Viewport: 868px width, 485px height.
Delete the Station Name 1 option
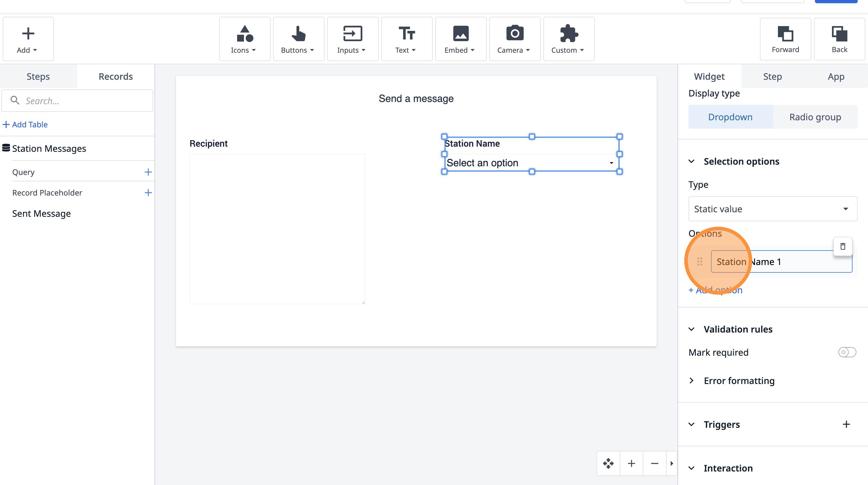(x=842, y=247)
